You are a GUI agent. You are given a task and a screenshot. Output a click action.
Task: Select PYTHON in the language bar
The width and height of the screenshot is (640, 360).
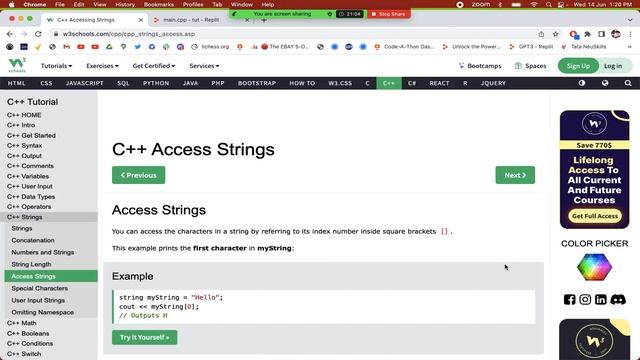pos(156,83)
